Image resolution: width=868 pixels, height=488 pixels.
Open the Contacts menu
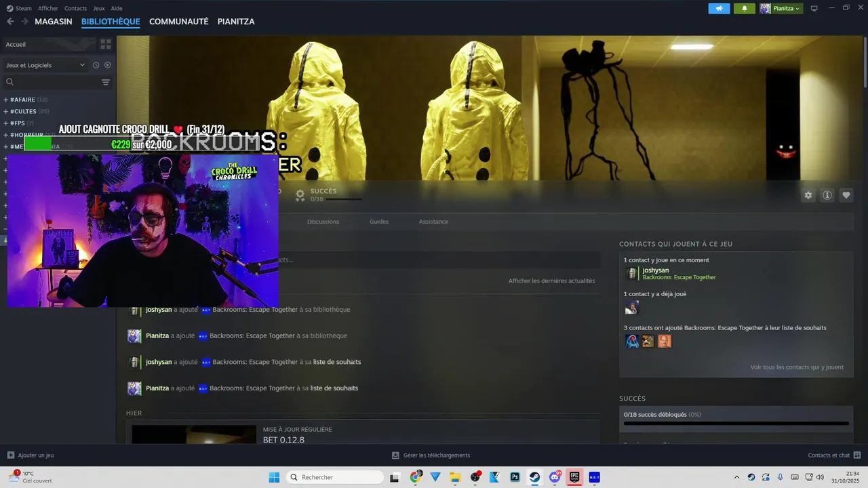coord(75,8)
